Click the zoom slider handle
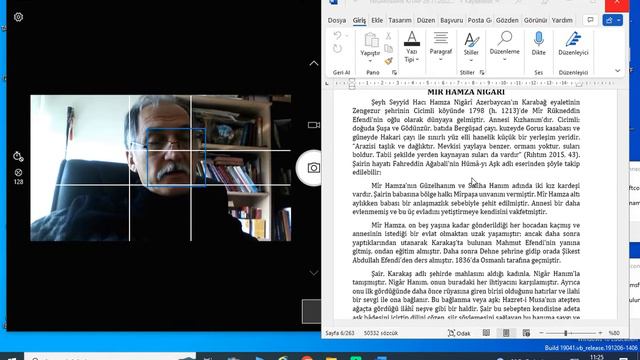 pos(566,333)
